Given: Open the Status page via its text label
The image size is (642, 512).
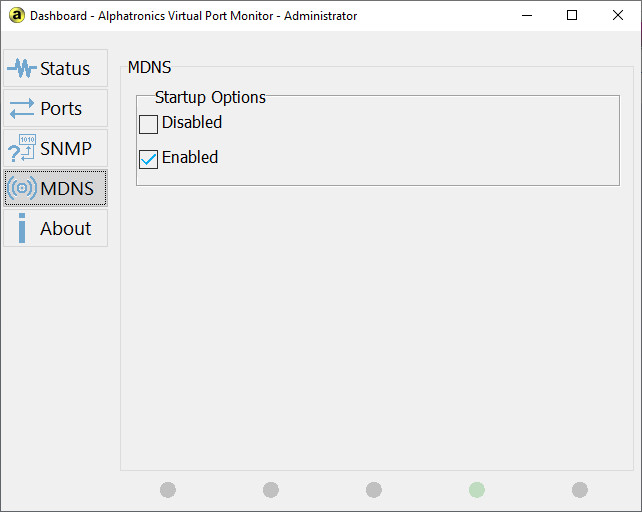Looking at the screenshot, I should [65, 69].
